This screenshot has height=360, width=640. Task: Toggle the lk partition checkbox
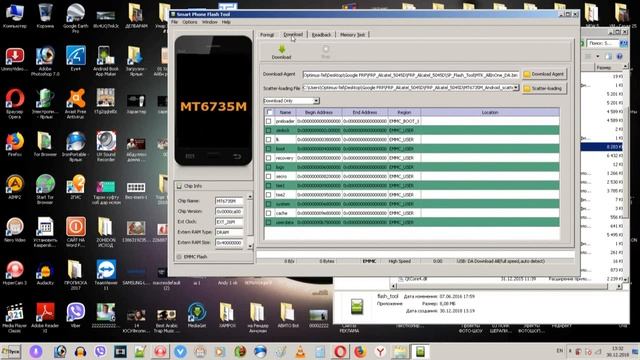(x=268, y=140)
